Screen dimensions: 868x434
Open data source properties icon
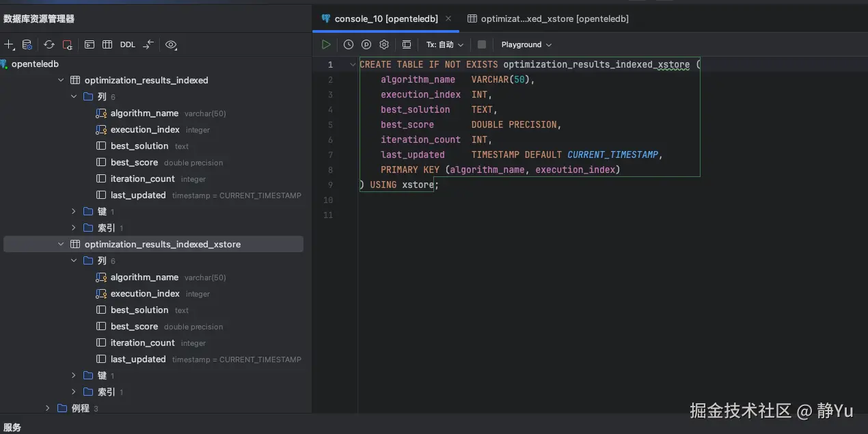(x=27, y=44)
